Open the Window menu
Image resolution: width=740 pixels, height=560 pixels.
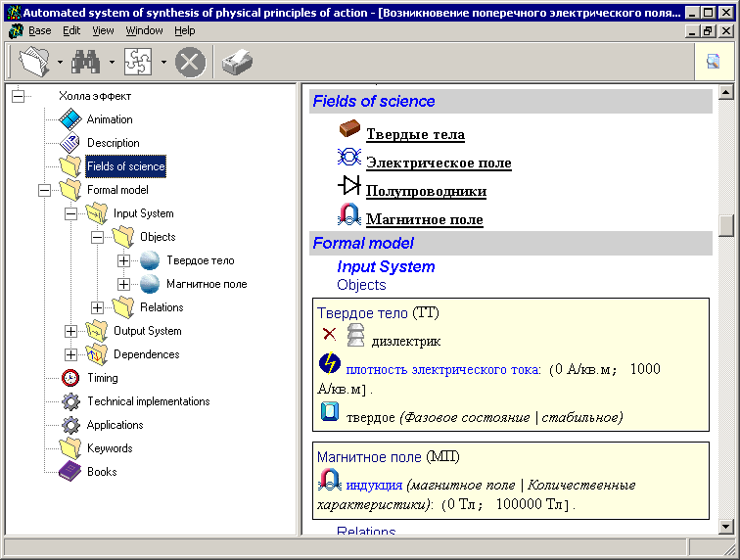(x=145, y=30)
